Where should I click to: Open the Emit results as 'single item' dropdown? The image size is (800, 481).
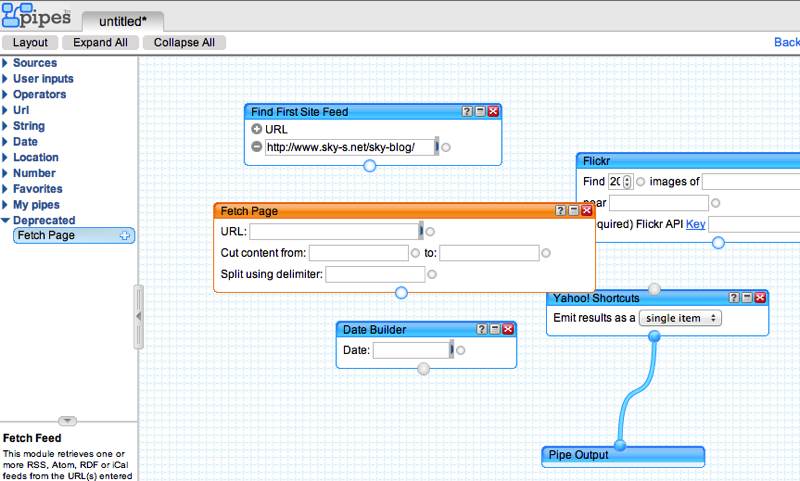coord(680,318)
